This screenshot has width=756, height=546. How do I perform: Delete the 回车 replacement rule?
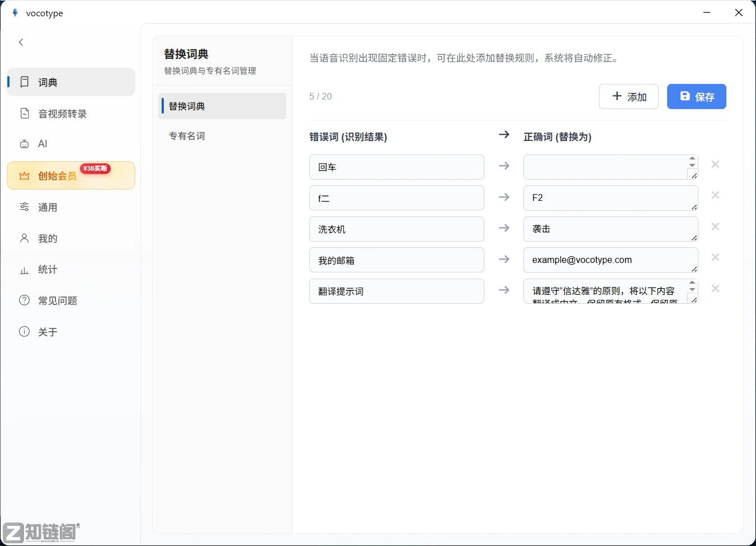[715, 164]
